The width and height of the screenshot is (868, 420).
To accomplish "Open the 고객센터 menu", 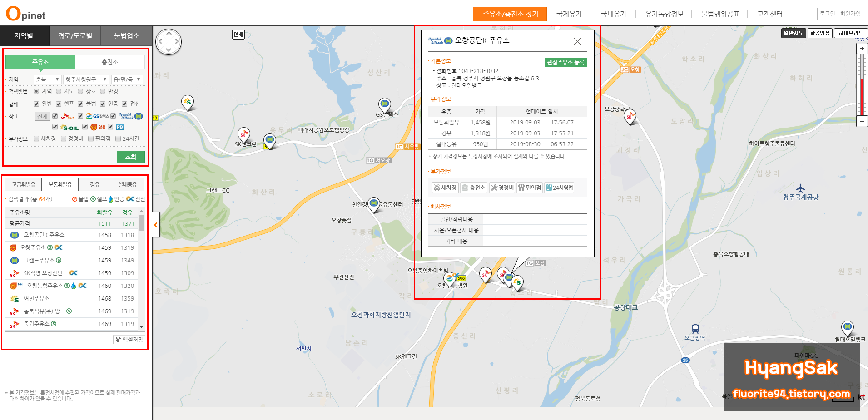I will pos(770,14).
